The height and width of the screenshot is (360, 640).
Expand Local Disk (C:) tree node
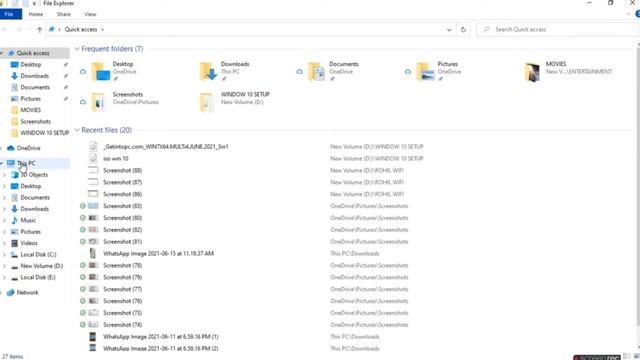4,255
